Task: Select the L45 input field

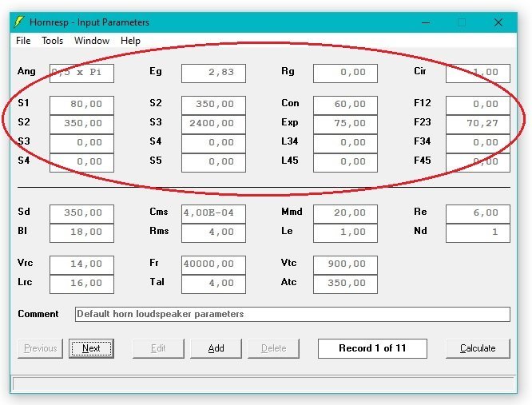Action: click(x=345, y=163)
